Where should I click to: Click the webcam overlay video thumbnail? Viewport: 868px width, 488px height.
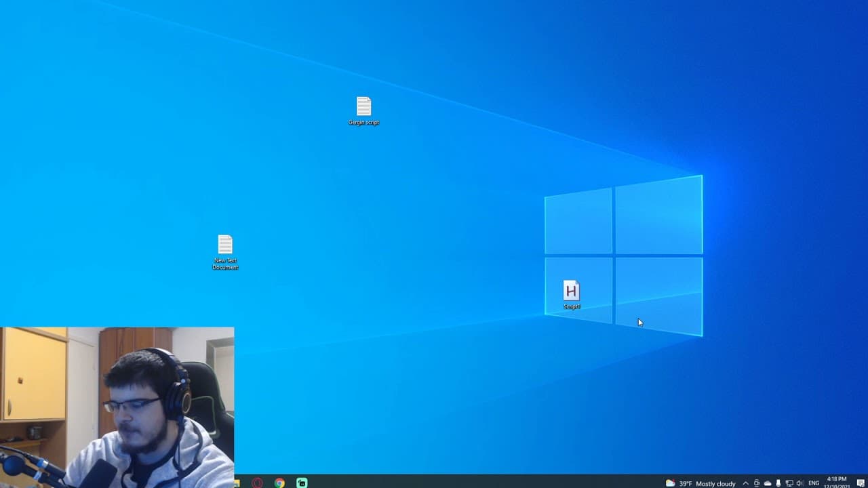(117, 407)
